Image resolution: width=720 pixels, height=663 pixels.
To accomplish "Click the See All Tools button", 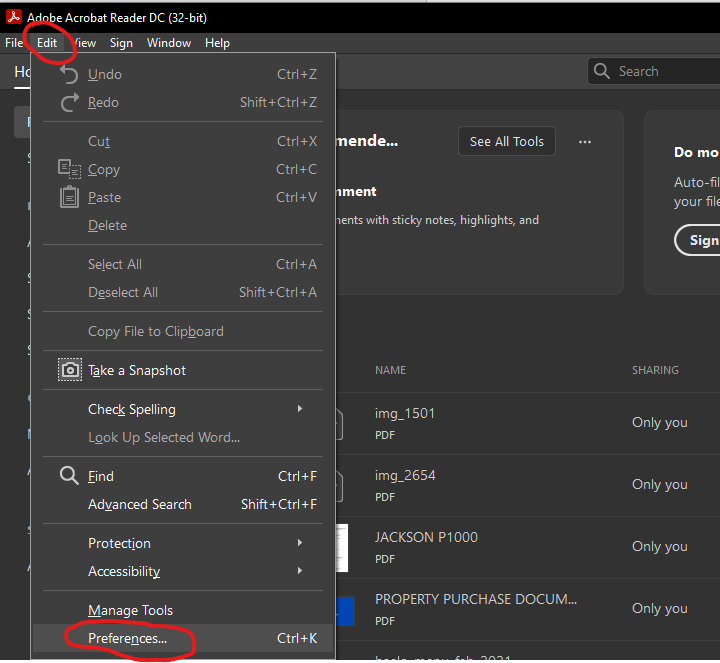I will tap(506, 141).
